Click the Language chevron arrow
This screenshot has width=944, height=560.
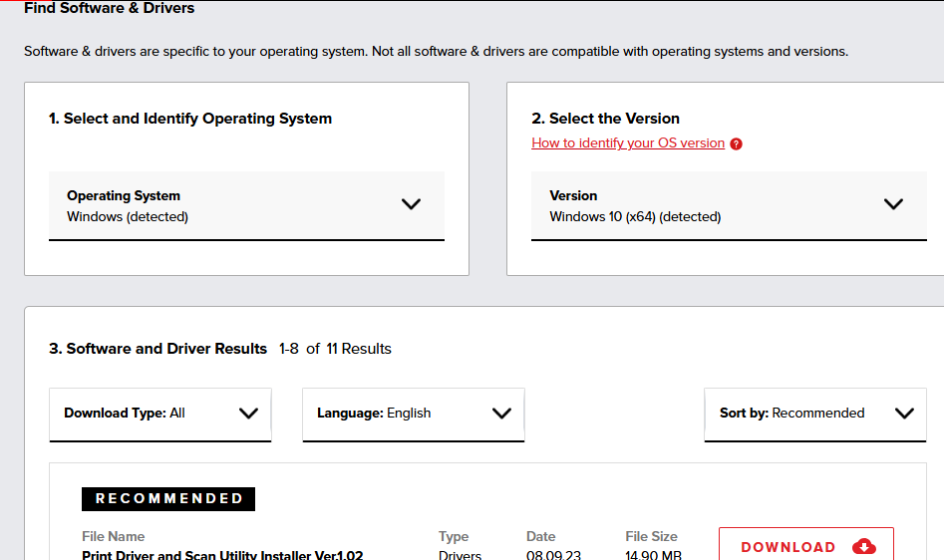point(501,414)
